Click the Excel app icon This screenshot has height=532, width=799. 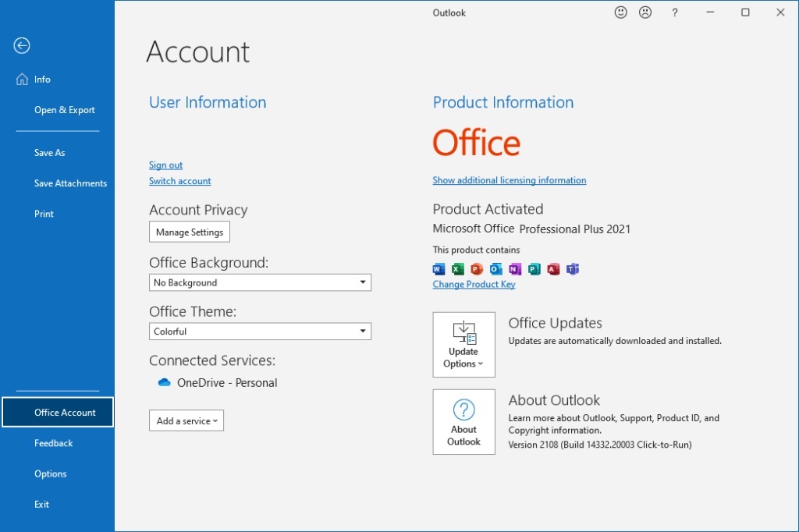click(457, 269)
